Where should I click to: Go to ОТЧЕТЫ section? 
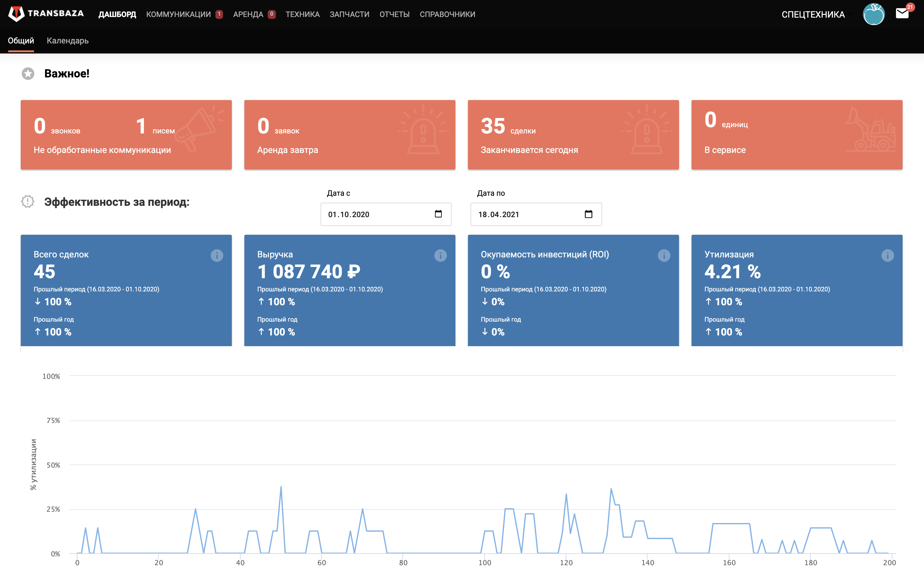pyautogui.click(x=394, y=14)
